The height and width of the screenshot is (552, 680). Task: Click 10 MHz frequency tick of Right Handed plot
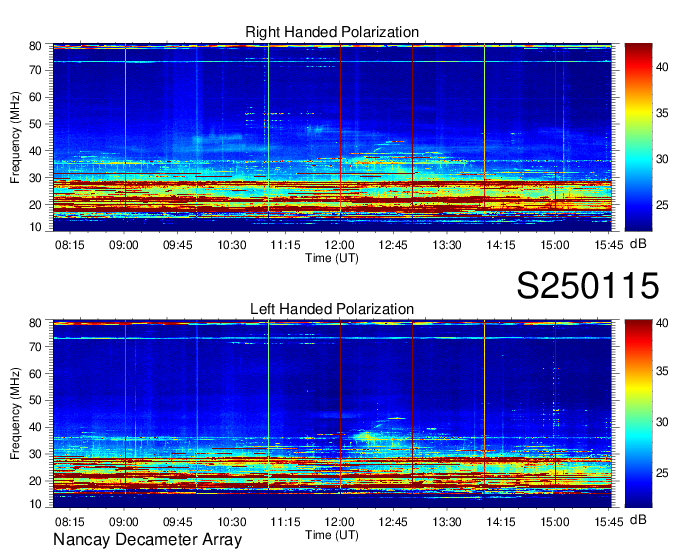coord(35,227)
